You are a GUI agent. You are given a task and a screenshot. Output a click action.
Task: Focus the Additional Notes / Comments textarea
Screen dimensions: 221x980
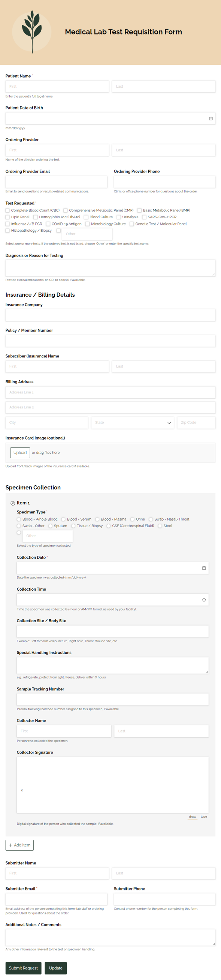point(110,938)
